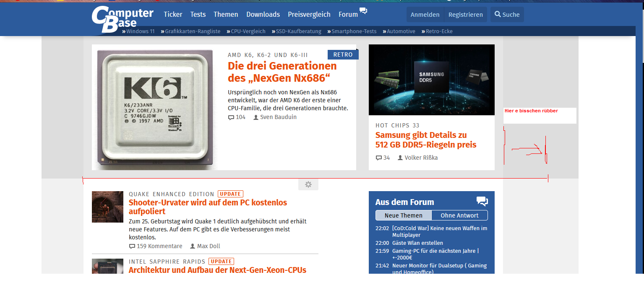This screenshot has width=644, height=293.
Task: Open the Ticker menu item
Action: pyautogui.click(x=173, y=14)
